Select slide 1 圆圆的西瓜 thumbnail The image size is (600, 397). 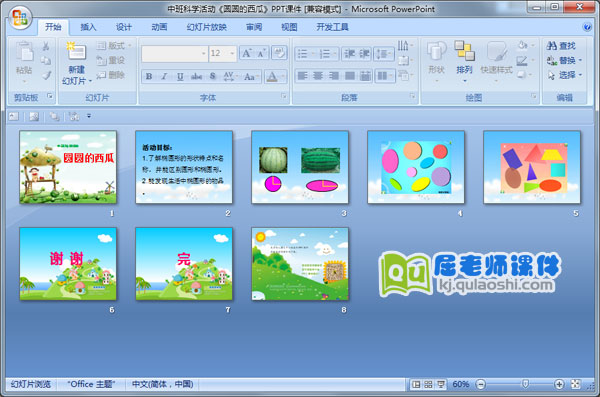68,167
